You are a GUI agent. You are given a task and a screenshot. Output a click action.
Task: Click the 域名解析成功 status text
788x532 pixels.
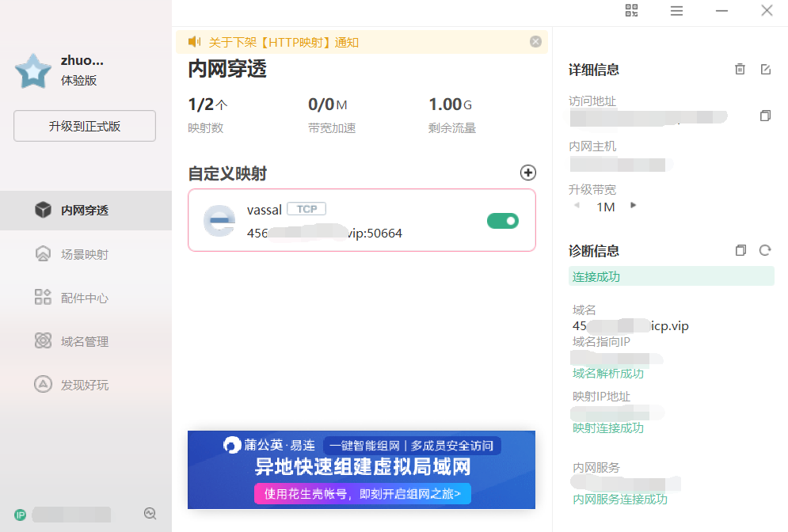pos(608,373)
